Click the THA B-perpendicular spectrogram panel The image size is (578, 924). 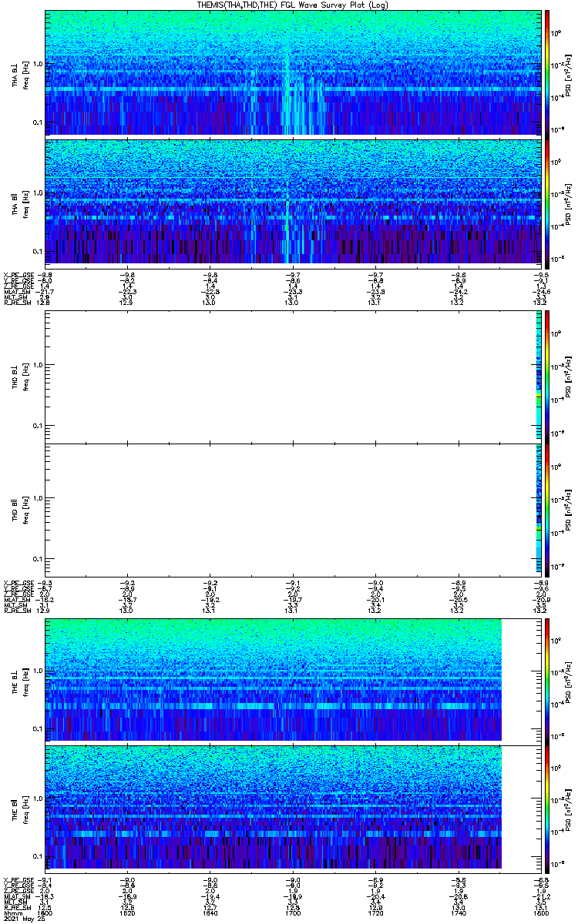click(x=293, y=72)
